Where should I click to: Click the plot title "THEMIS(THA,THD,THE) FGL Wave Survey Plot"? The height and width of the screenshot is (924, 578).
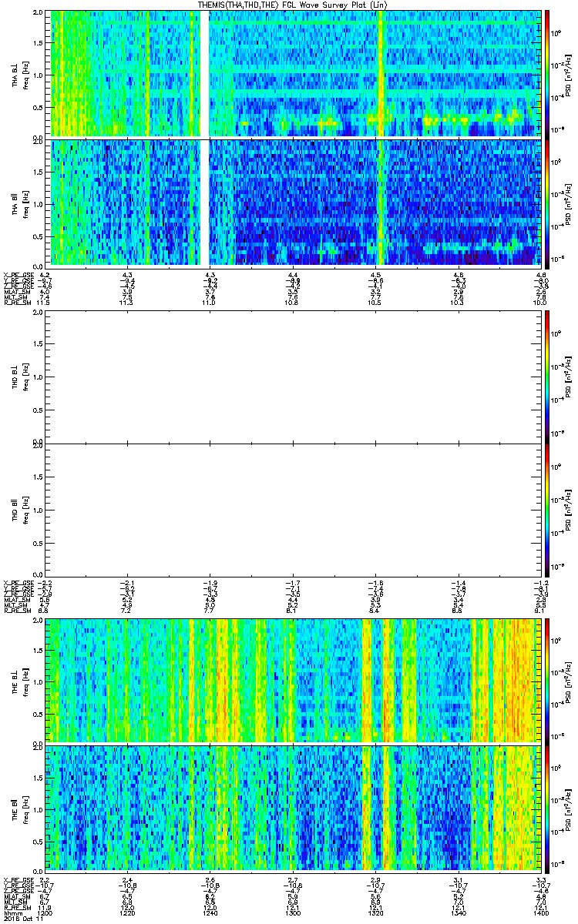click(294, 5)
